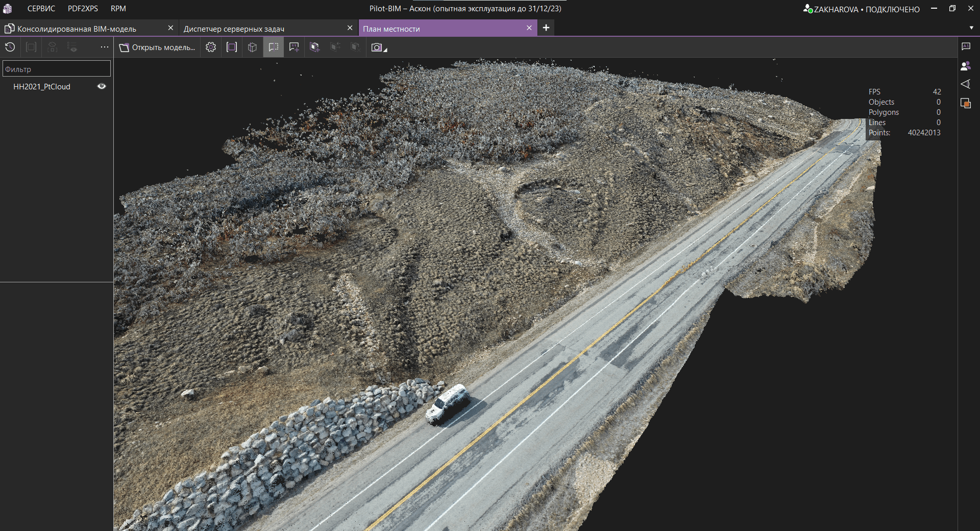Click the add remark speech-bubble icon
Screen dimensions: 980x531
pyautogui.click(x=294, y=47)
